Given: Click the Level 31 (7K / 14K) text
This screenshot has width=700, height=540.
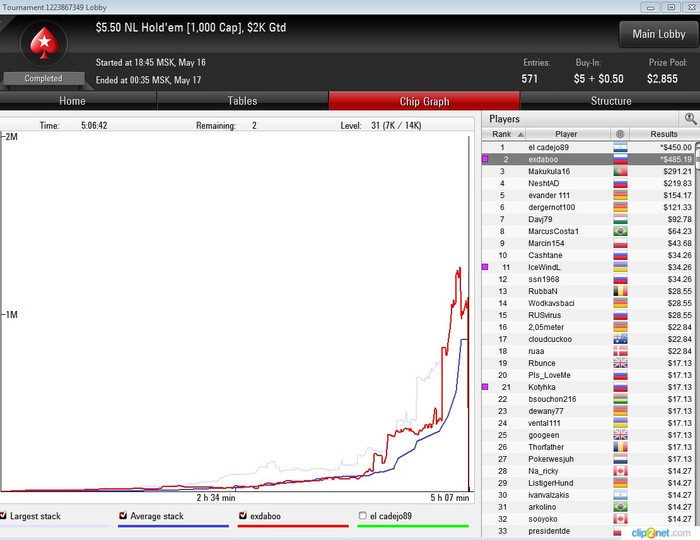Looking at the screenshot, I should (381, 125).
